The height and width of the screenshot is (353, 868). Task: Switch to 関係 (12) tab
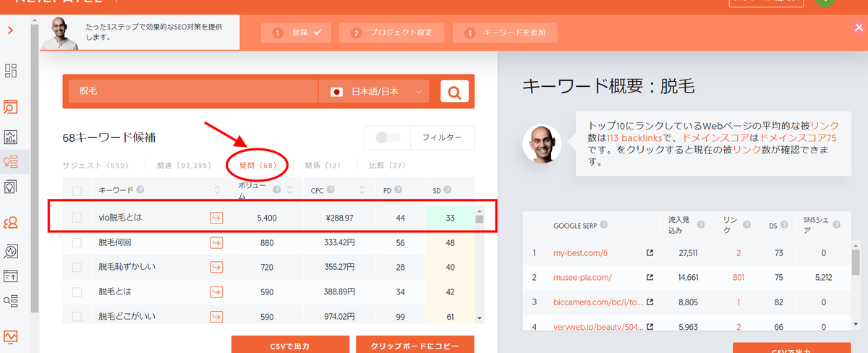coord(323,165)
